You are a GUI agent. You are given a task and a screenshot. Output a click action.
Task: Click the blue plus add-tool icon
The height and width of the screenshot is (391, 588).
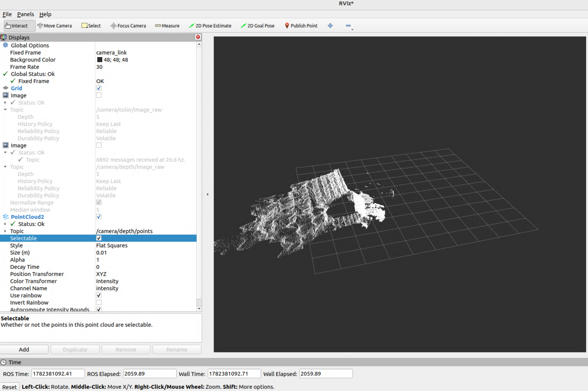click(330, 26)
